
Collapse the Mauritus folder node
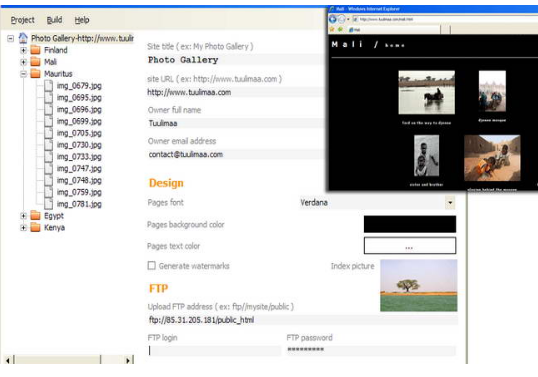23,74
